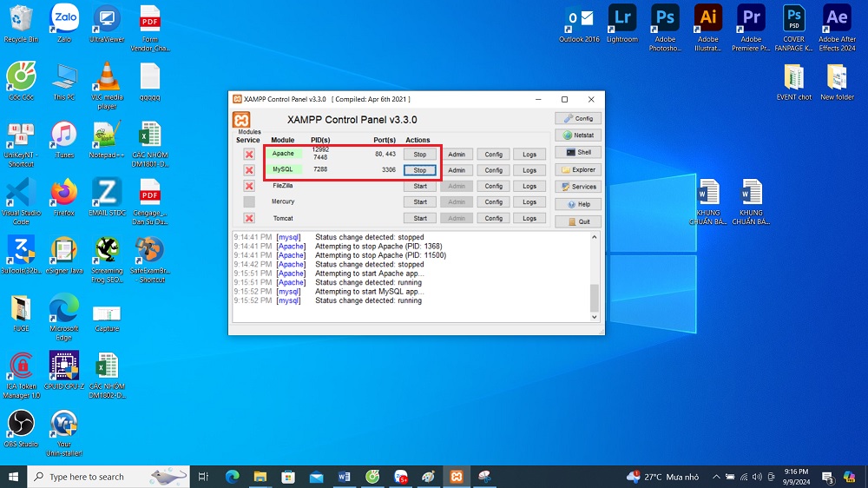This screenshot has height=488, width=868.
Task: Quit the XAMPP Control Panel
Action: 578,221
